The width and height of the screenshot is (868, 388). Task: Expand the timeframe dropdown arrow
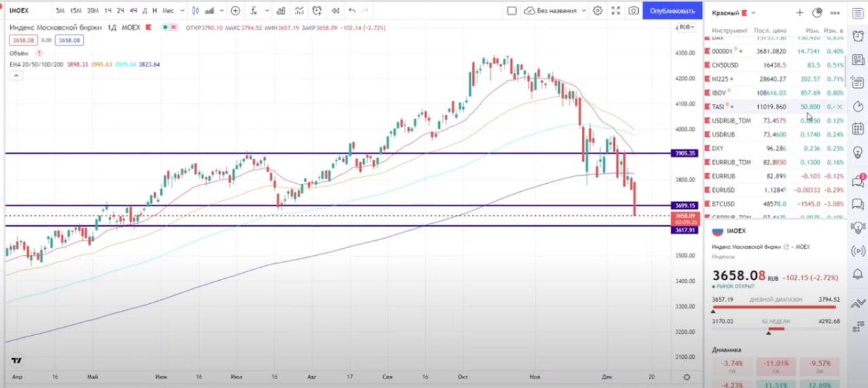[x=181, y=11]
